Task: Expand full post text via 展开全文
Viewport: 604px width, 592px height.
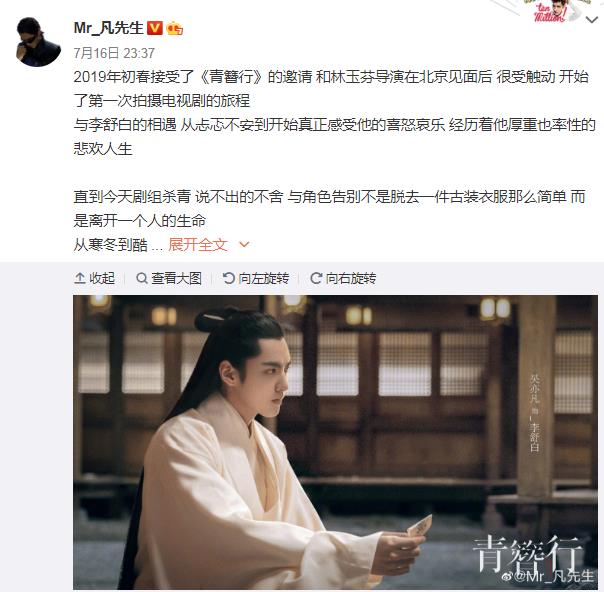Action: pyautogui.click(x=198, y=244)
